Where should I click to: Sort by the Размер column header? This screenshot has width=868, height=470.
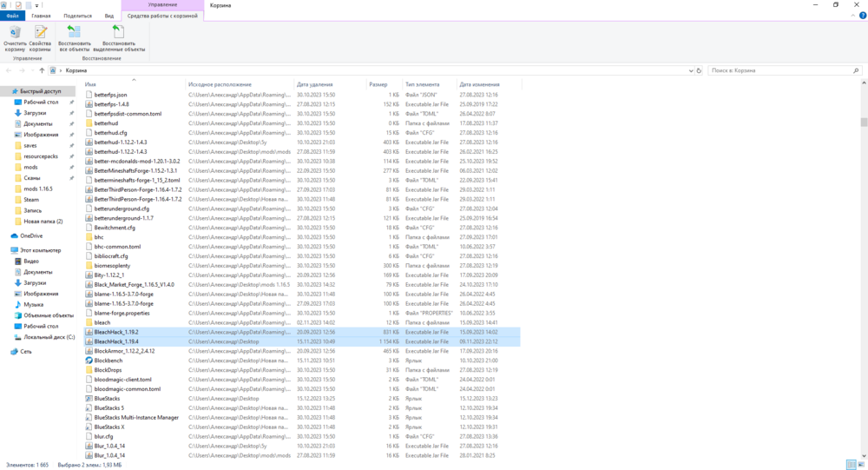pyautogui.click(x=384, y=84)
